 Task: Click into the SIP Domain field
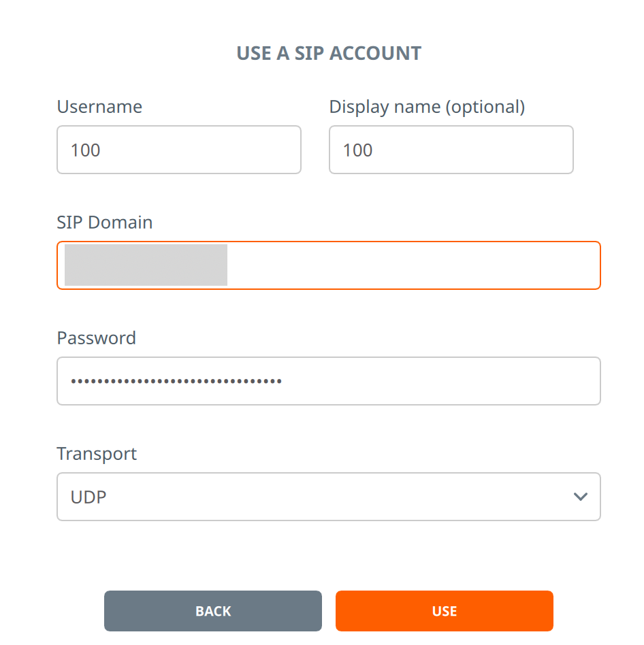point(329,265)
